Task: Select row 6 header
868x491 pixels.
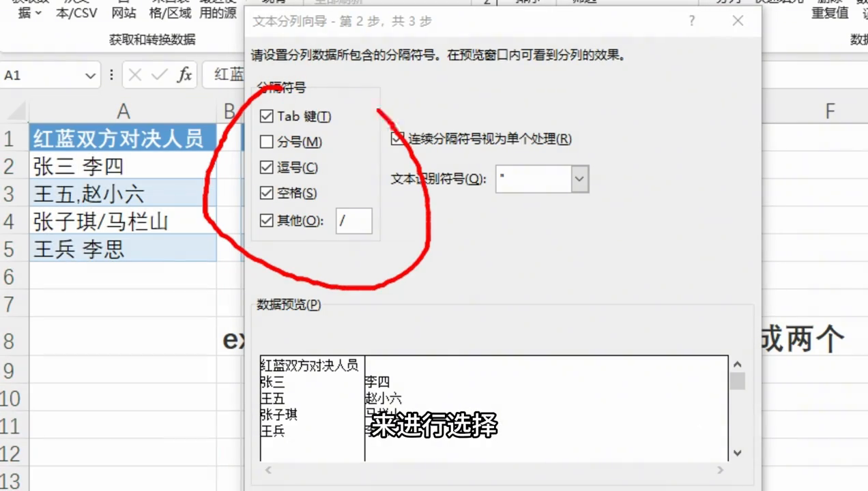Action: coord(14,276)
